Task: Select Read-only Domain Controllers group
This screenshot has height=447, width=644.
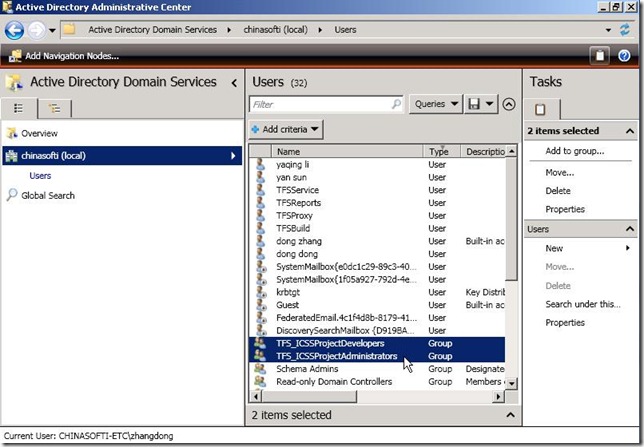Action: tap(377, 381)
